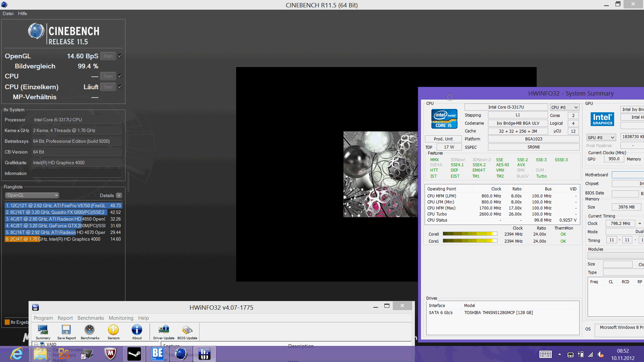Image resolution: width=644 pixels, height=362 pixels.
Task: Click the 3976 MB memory size field
Action: 626,207
